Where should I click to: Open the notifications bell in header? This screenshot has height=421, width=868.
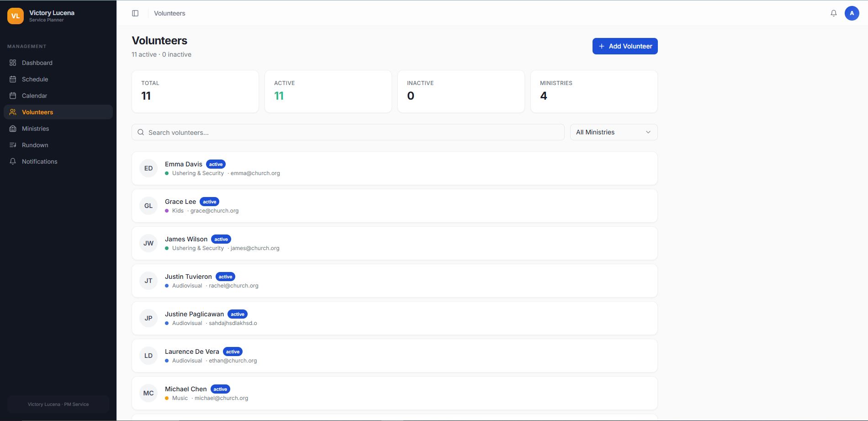(x=834, y=13)
